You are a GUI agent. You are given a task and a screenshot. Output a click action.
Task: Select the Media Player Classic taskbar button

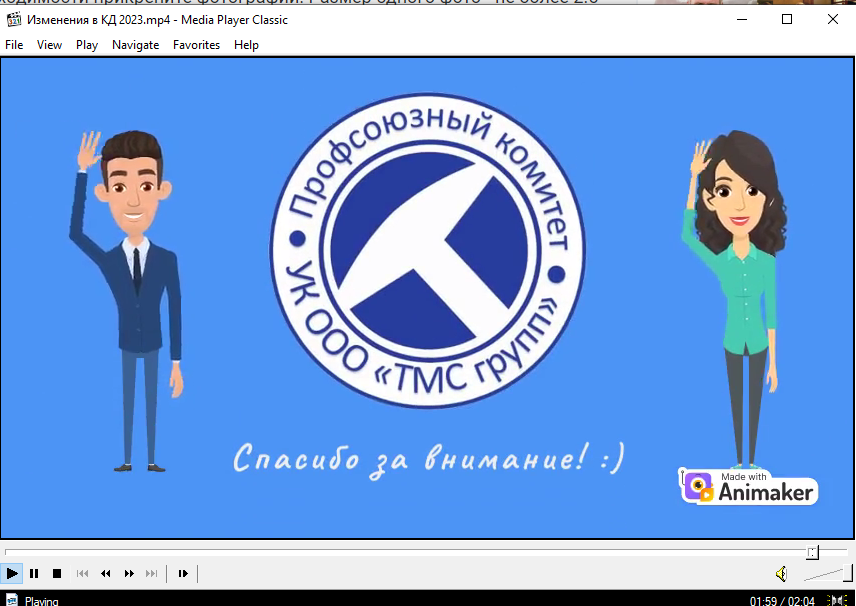click(x=30, y=599)
